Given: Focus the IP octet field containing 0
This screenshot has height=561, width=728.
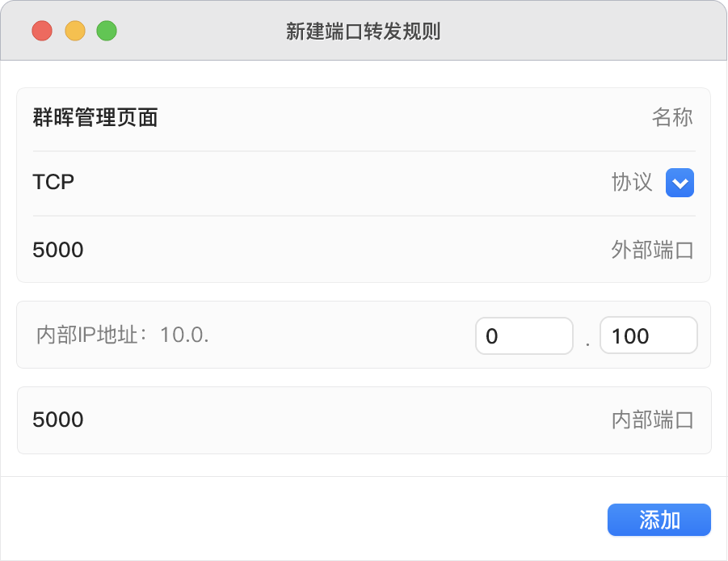Looking at the screenshot, I should click(524, 335).
